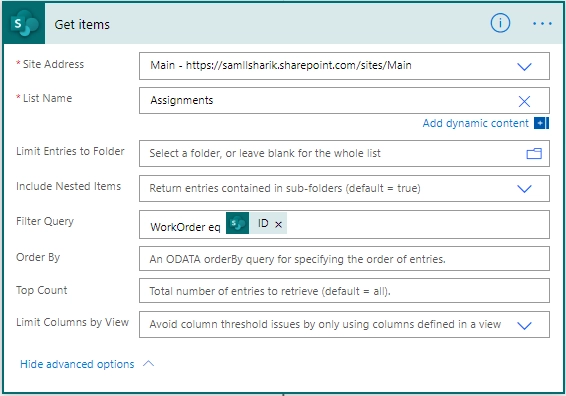Click the Avoid column threshold issues text

325,324
